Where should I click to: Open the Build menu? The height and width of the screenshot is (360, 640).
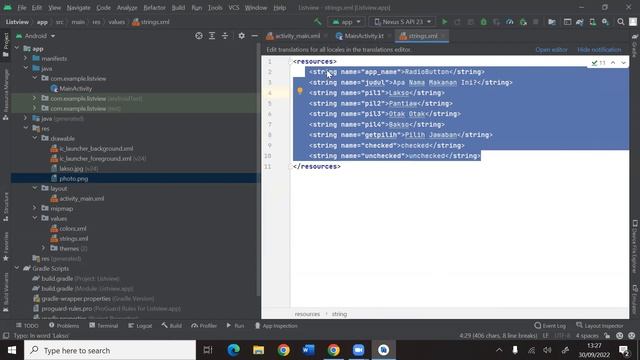click(x=178, y=8)
